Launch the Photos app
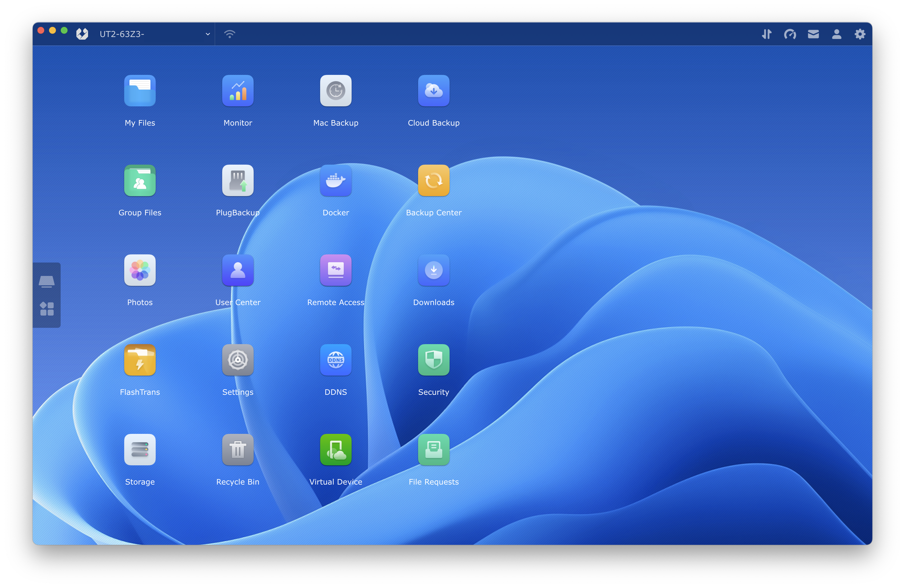The image size is (905, 588). 140,270
